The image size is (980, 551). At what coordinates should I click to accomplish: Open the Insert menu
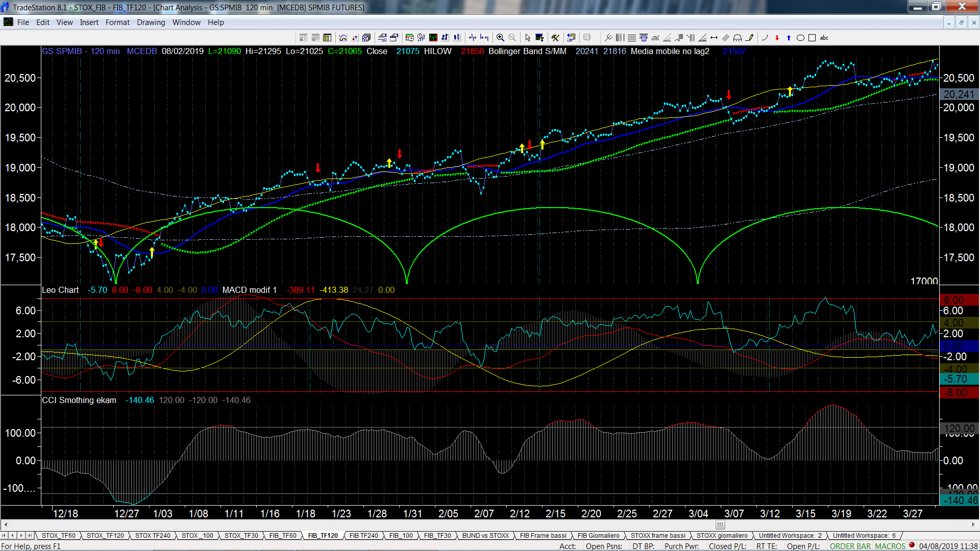point(89,22)
